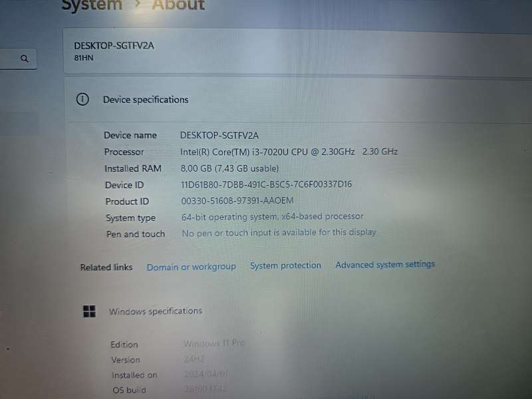
Task: Click the Installed RAM label
Action: click(133, 168)
